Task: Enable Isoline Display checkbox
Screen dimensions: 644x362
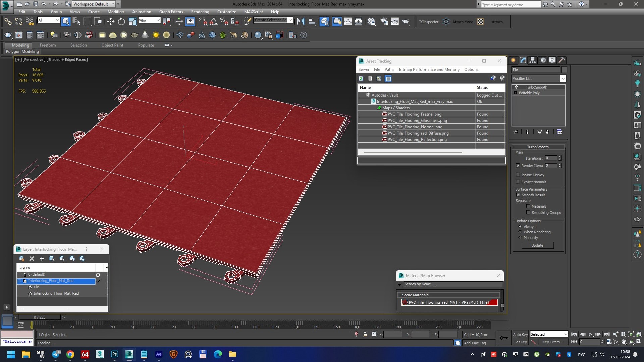Action: (x=518, y=175)
